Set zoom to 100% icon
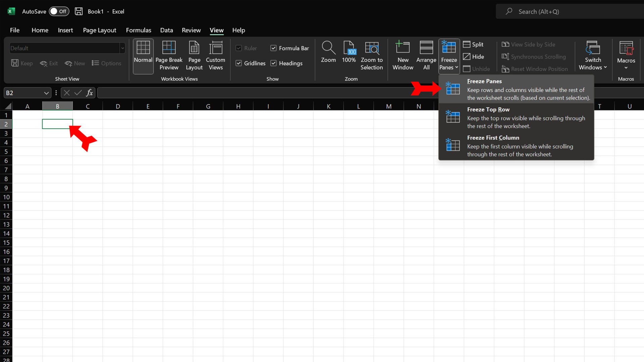The width and height of the screenshot is (644, 362). pyautogui.click(x=349, y=48)
